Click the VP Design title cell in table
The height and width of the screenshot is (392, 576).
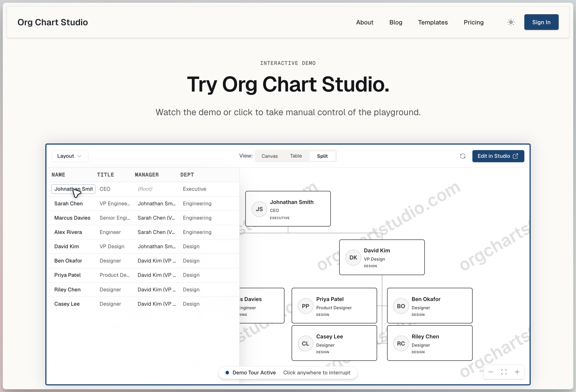(112, 246)
